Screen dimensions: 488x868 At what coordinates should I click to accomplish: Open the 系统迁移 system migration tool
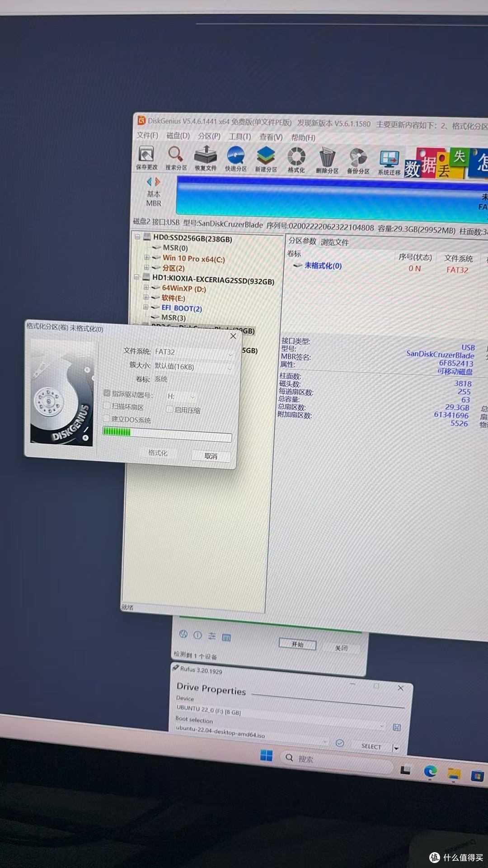pos(389,162)
